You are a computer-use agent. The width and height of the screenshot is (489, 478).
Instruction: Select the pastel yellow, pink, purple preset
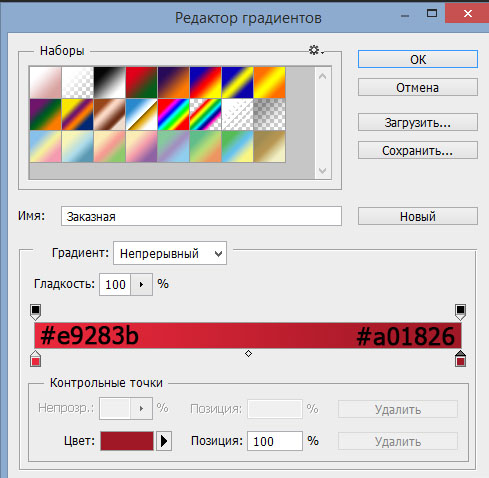click(142, 146)
